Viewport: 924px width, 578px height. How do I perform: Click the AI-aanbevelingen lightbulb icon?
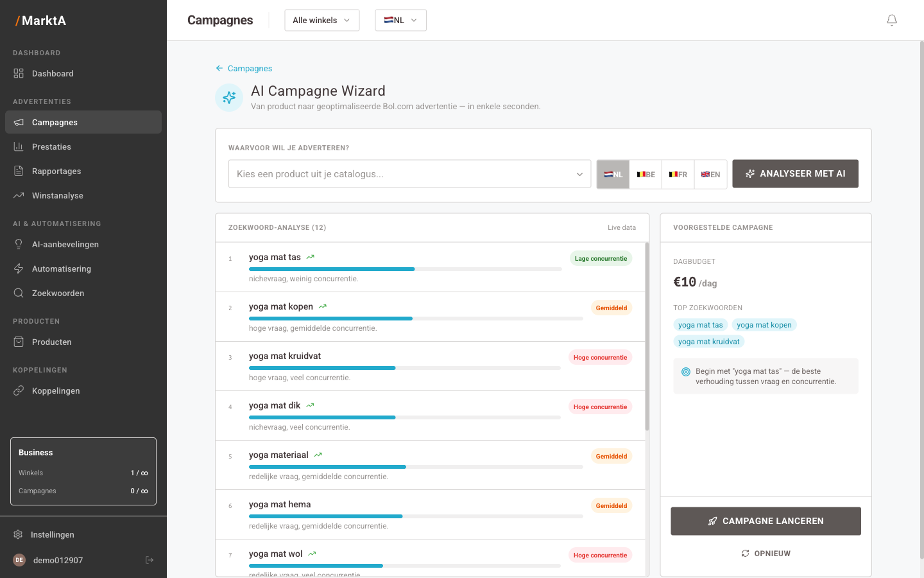click(19, 244)
